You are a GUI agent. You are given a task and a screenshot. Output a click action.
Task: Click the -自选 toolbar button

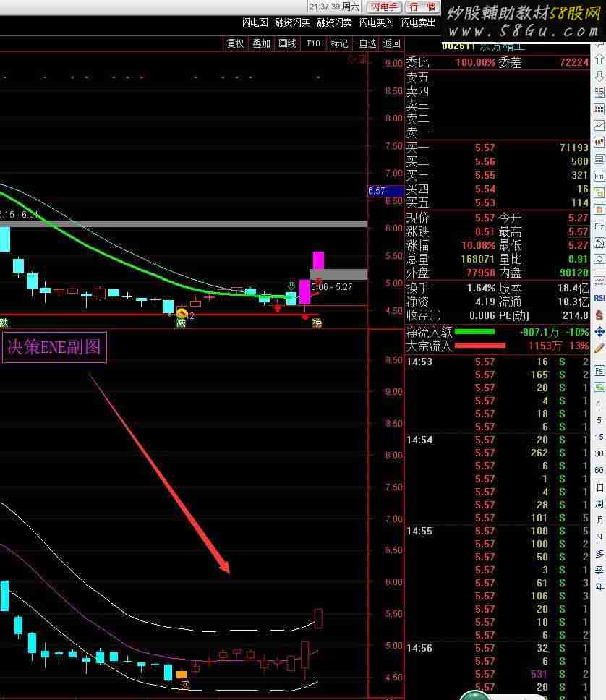click(x=366, y=43)
